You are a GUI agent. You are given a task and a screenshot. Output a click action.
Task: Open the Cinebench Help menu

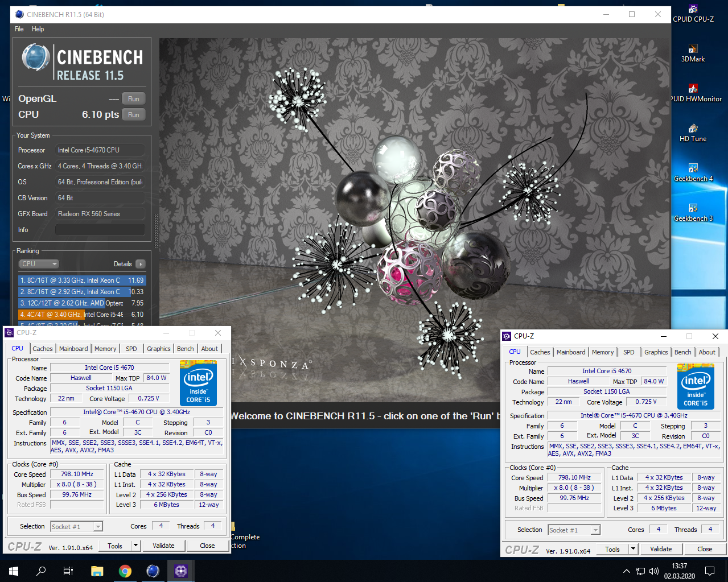click(x=38, y=29)
